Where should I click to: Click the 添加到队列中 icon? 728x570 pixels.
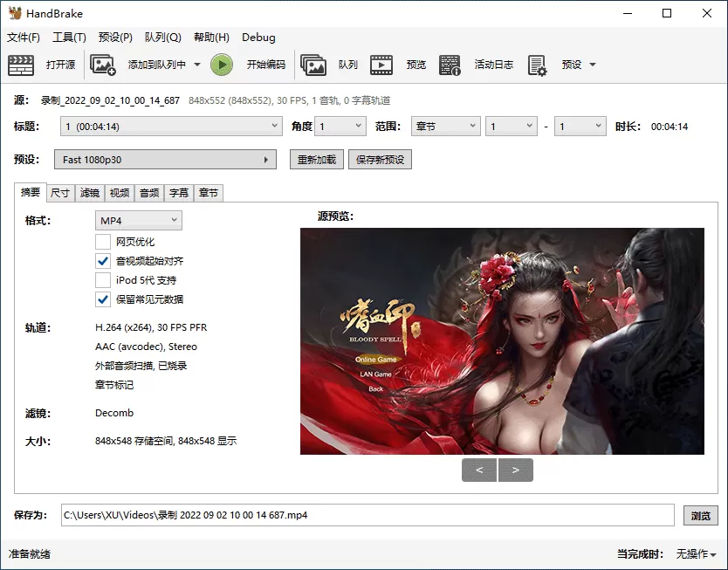coord(104,64)
